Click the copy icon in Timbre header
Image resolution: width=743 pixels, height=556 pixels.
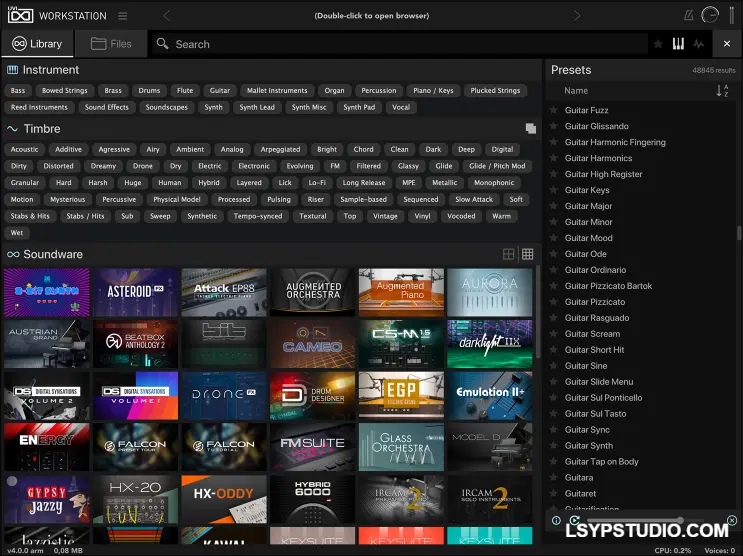pyautogui.click(x=531, y=129)
